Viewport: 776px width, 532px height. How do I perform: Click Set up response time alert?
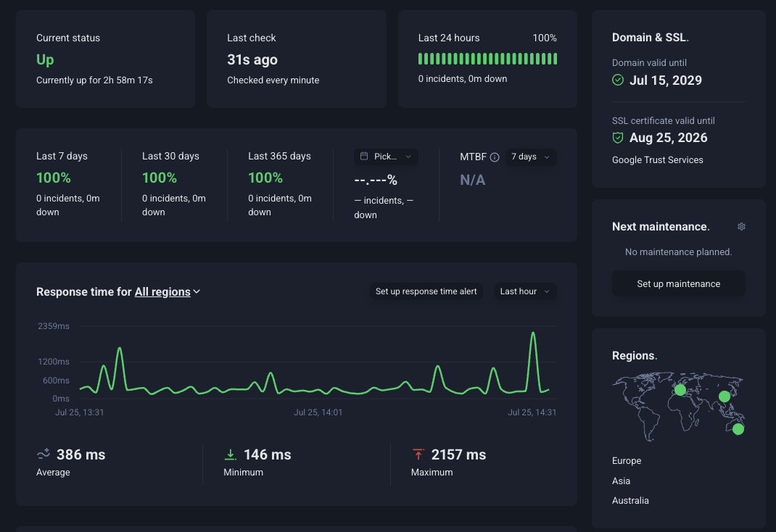tap(426, 291)
